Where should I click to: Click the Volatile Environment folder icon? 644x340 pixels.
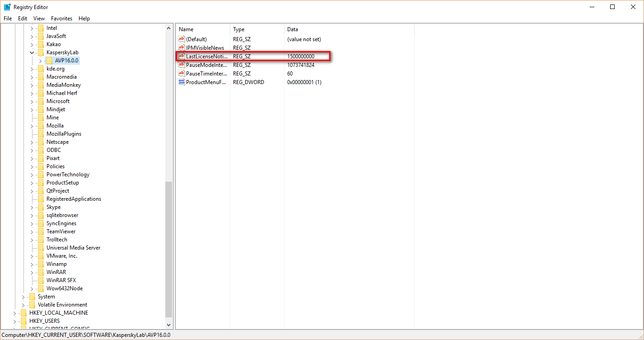(x=32, y=305)
